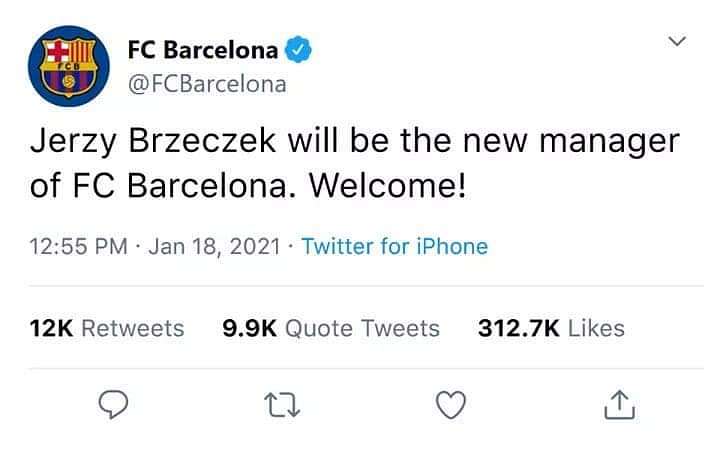Expand the tweet options chevron menu
This screenshot has height=475, width=720.
coord(677,41)
